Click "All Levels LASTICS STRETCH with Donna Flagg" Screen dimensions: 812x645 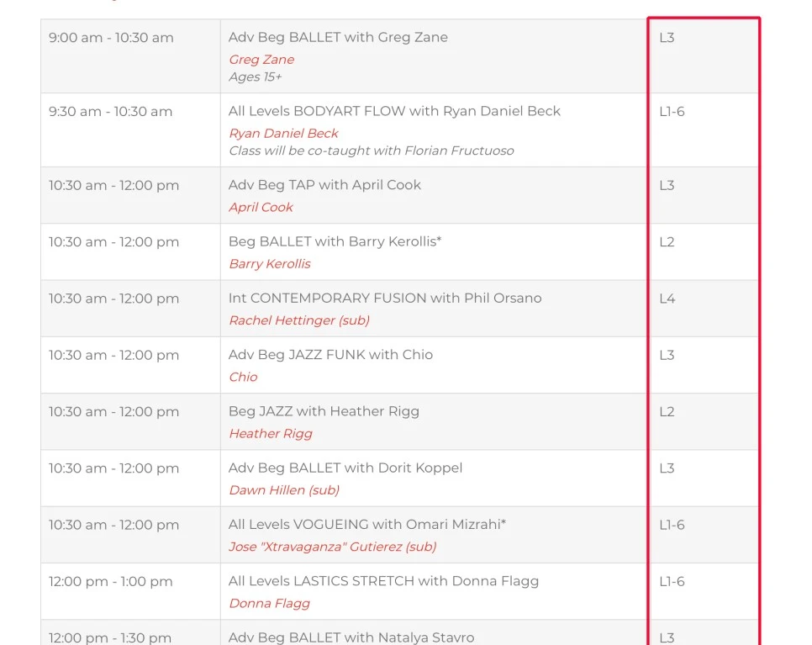click(384, 581)
